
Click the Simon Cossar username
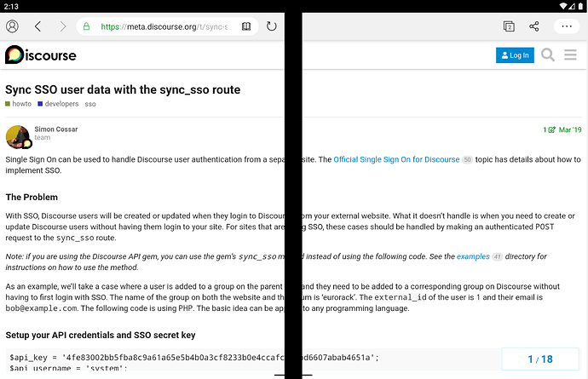coord(56,129)
